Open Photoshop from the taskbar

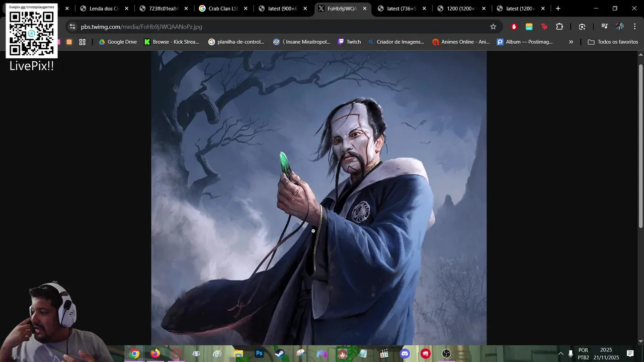(x=259, y=354)
